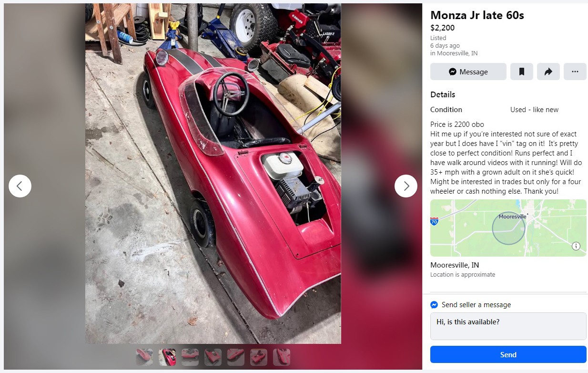The width and height of the screenshot is (588, 373).
Task: Select the fifth photo thumbnail
Action: point(236,357)
